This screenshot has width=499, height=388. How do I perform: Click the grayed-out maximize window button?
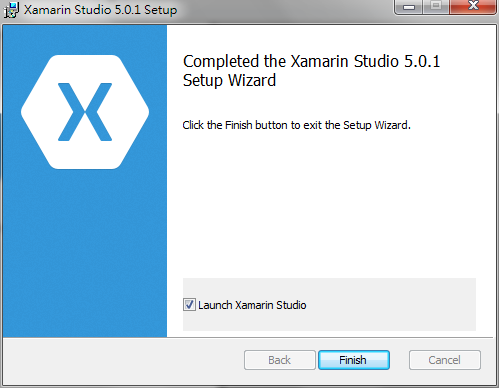click(436, 6)
